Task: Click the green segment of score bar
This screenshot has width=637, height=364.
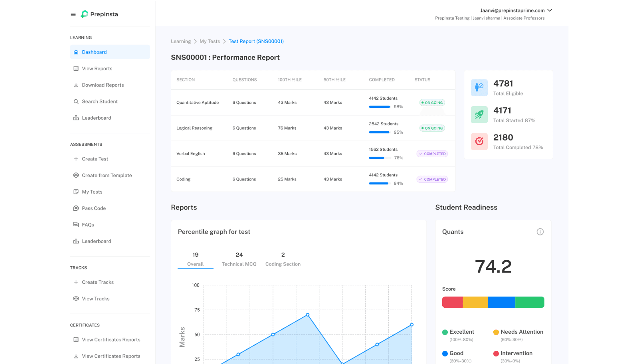Action: [530, 302]
